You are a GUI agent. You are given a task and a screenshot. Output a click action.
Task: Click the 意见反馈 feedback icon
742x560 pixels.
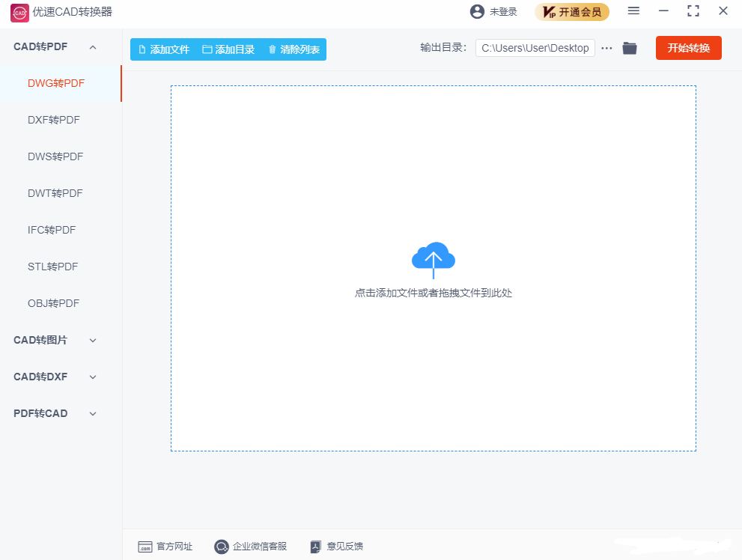(316, 547)
